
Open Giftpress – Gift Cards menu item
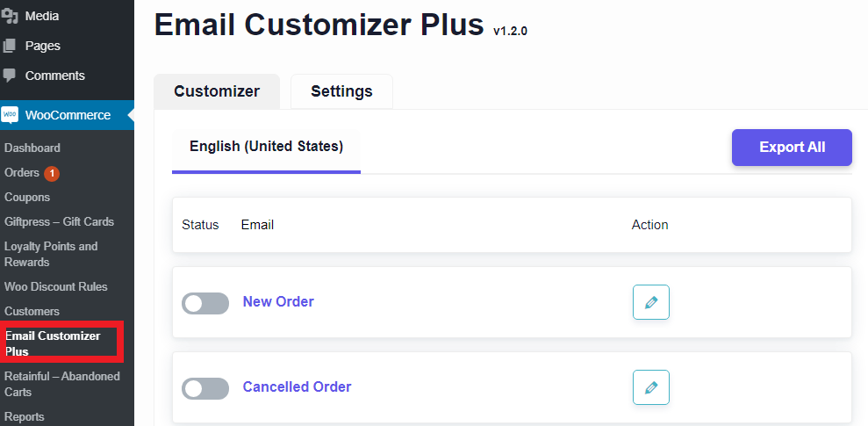59,222
